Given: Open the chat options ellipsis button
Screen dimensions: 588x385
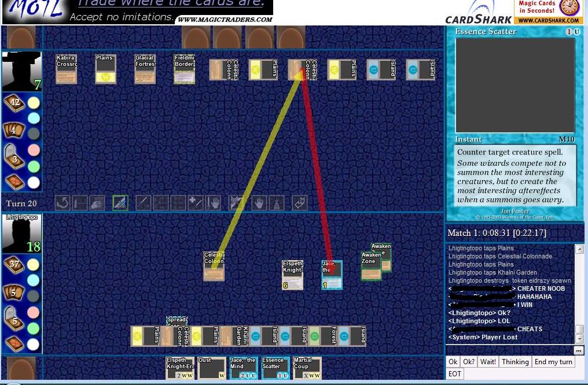Looking at the screenshot, I should pos(579,350).
